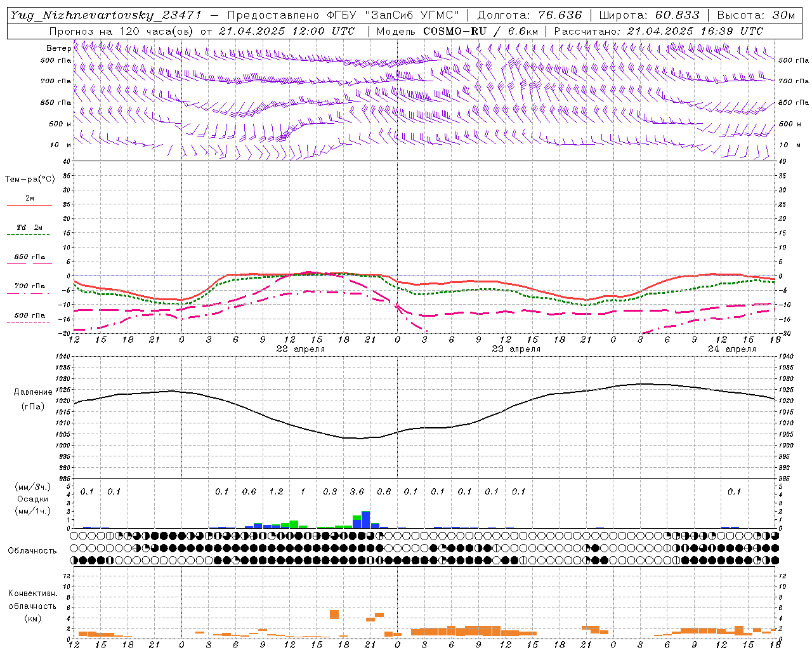This screenshot has width=812, height=650.
Task: Click the dashed legend line under Td 2м
Action: tap(28, 235)
